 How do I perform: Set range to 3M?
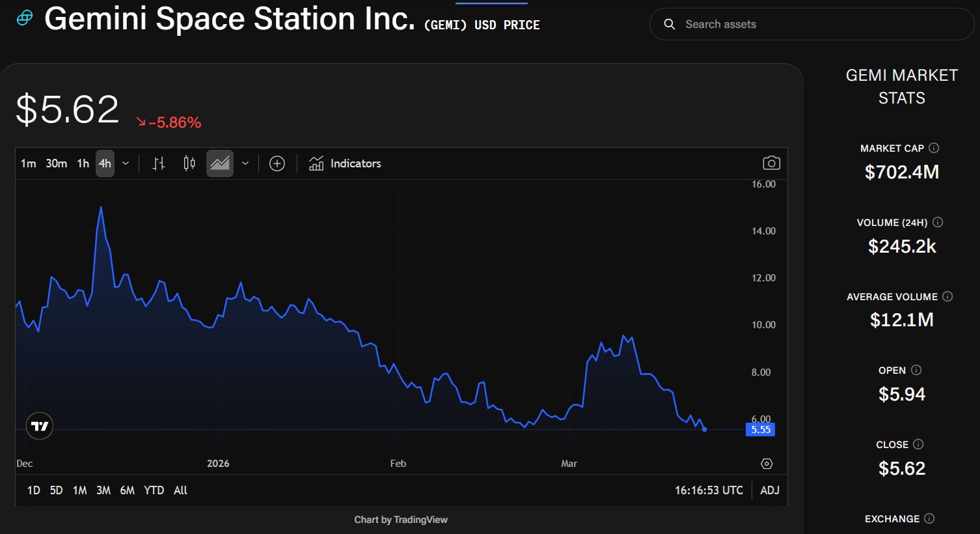[x=103, y=490]
